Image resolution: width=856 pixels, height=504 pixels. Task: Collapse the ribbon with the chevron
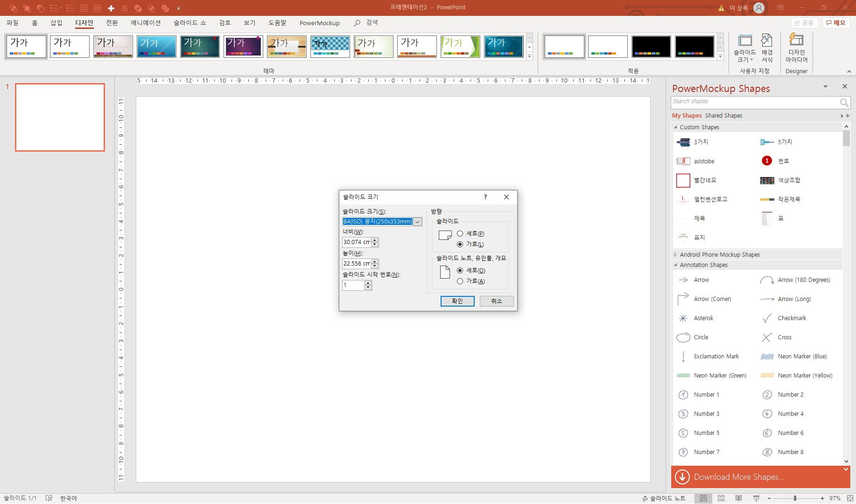point(849,71)
